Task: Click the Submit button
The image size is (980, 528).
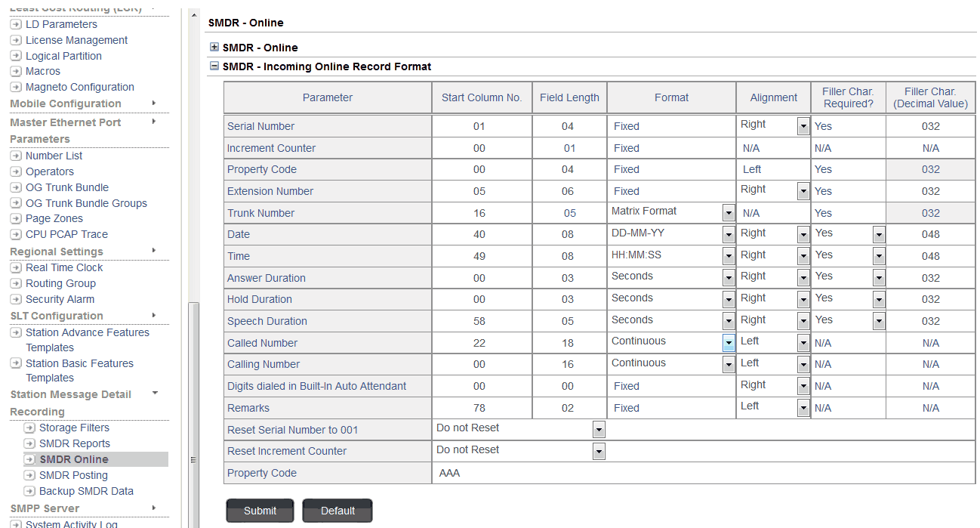Action: [x=260, y=511]
